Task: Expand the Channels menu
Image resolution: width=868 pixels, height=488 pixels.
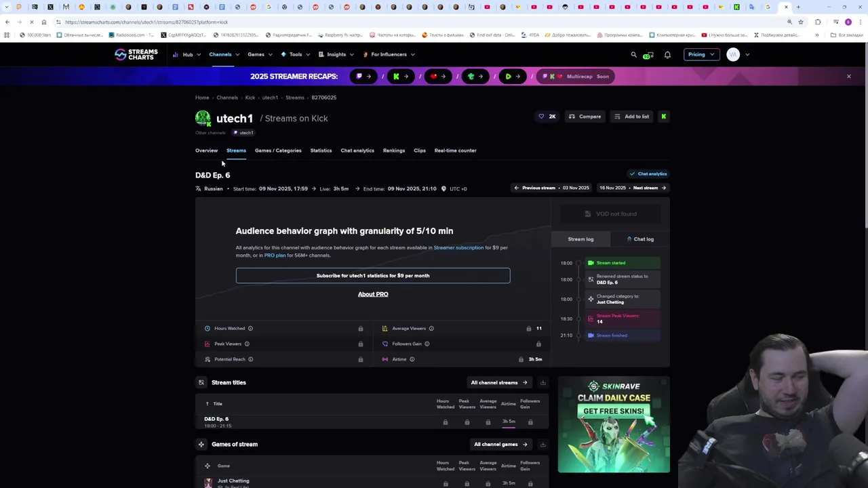Action: point(224,54)
